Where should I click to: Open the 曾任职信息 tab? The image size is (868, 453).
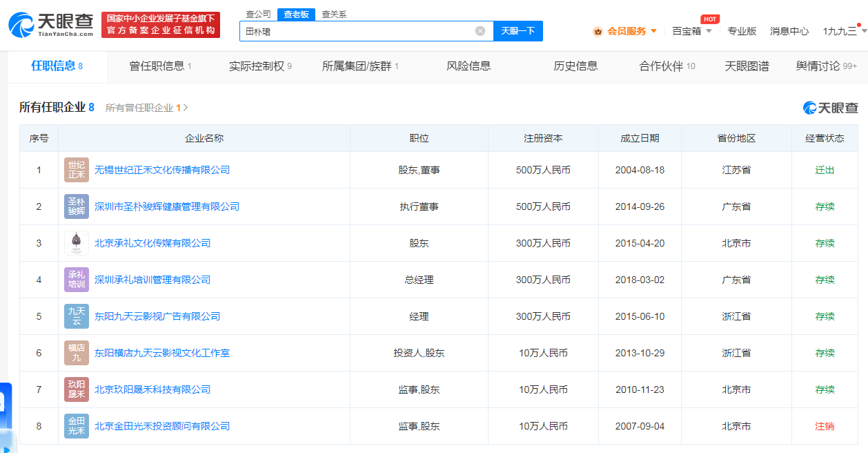point(160,66)
